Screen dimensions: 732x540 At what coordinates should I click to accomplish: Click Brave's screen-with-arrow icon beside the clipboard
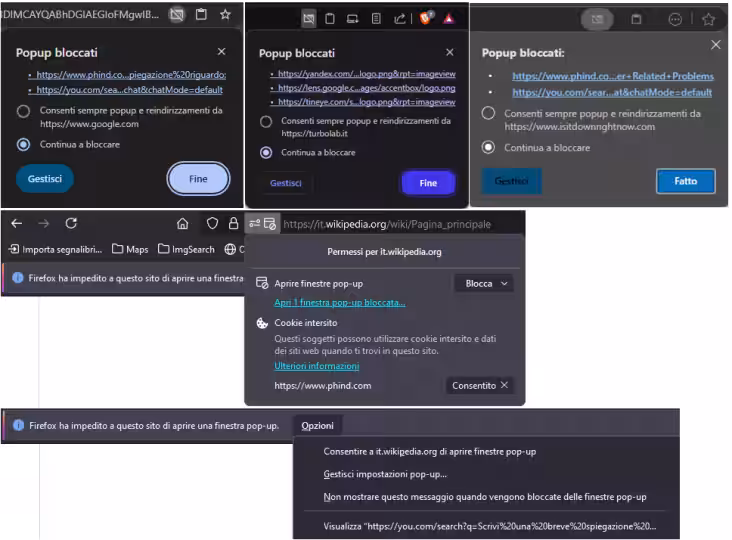click(352, 19)
